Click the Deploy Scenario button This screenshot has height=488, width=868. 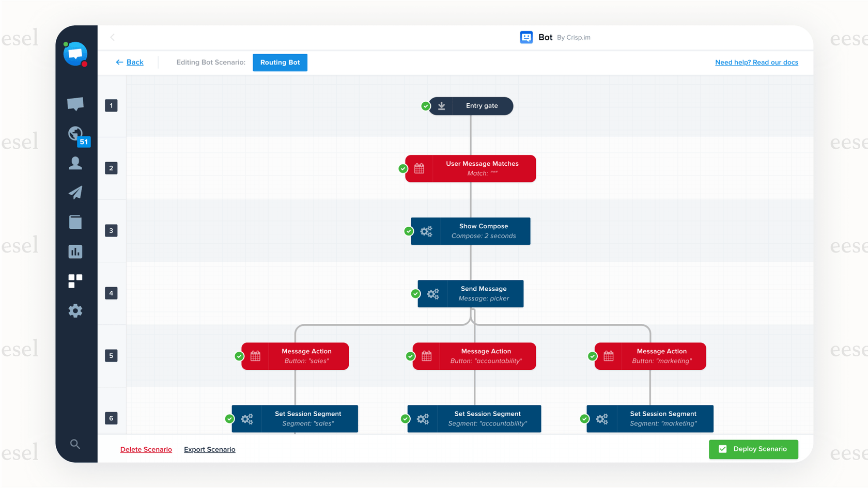coord(753,449)
